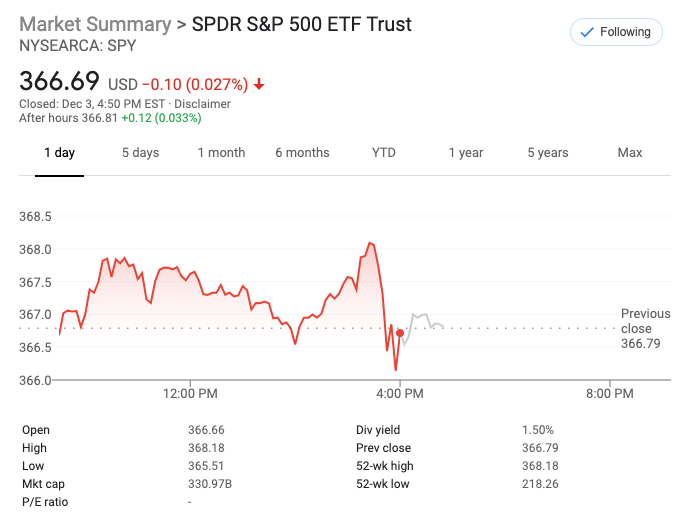View the 5 years chart

[548, 153]
